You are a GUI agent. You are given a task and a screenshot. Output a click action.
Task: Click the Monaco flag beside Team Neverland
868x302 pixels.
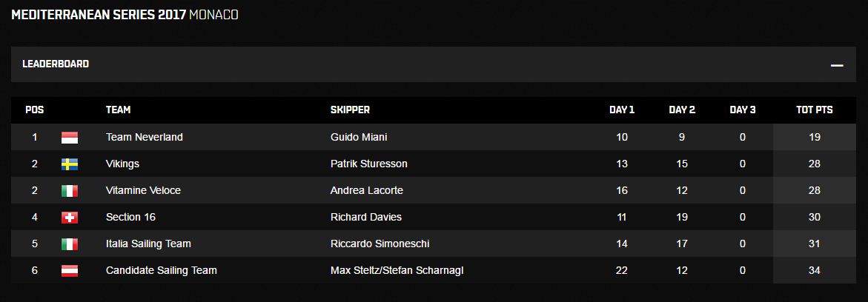[x=69, y=137]
